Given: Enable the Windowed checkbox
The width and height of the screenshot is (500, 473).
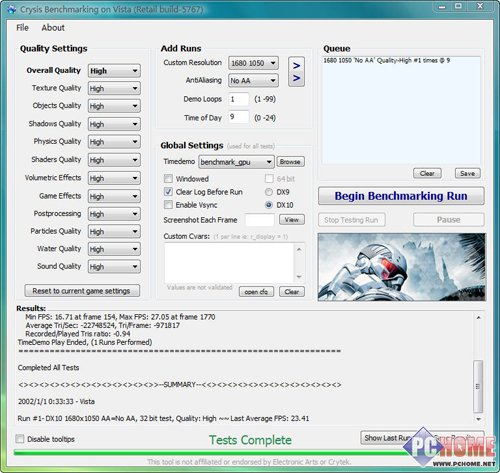Looking at the screenshot, I should click(168, 179).
